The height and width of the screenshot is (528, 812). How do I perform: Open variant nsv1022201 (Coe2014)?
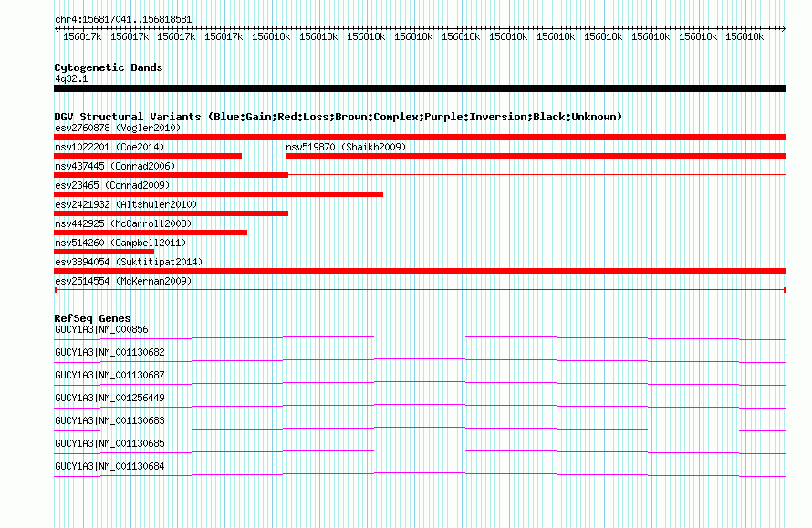(109, 147)
